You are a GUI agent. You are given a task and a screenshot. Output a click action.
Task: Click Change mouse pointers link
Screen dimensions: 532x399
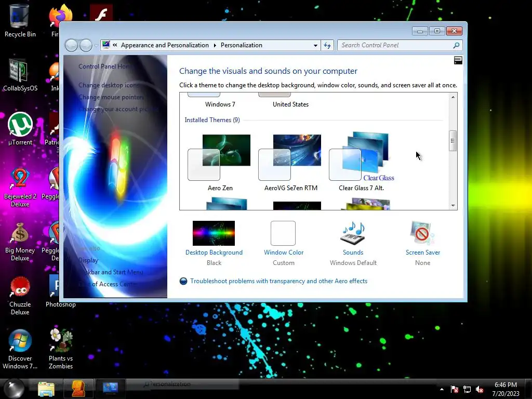111,97
